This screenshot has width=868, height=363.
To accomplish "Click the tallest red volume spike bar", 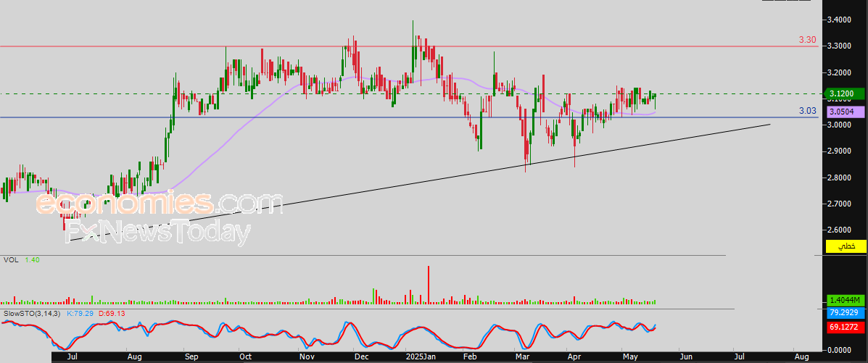I will click(x=428, y=285).
